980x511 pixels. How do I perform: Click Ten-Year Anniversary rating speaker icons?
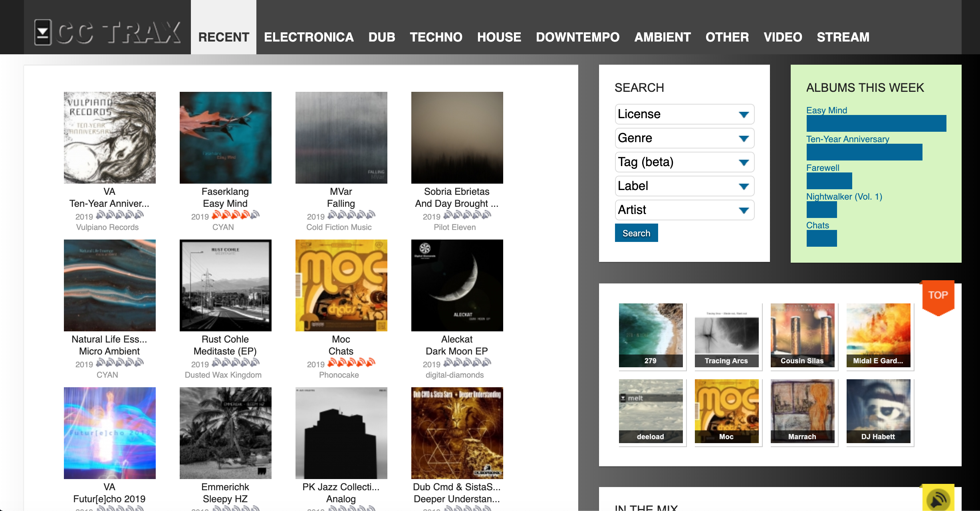click(x=119, y=216)
